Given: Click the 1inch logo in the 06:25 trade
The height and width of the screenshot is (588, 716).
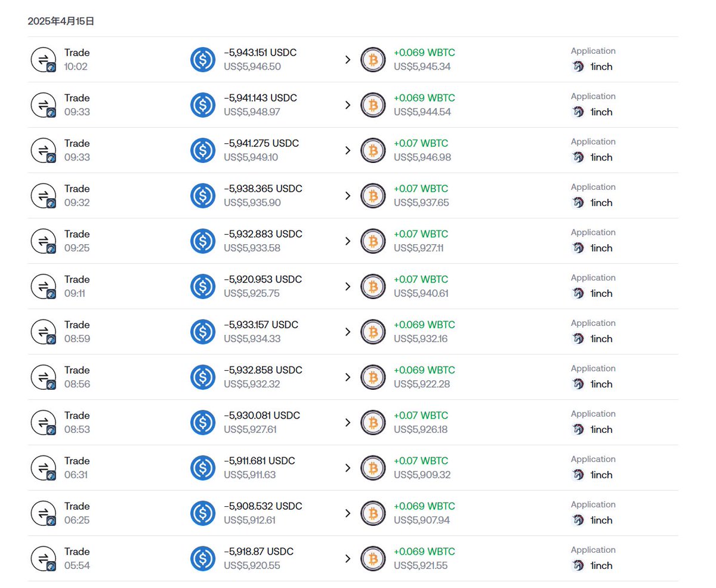Looking at the screenshot, I should click(578, 520).
